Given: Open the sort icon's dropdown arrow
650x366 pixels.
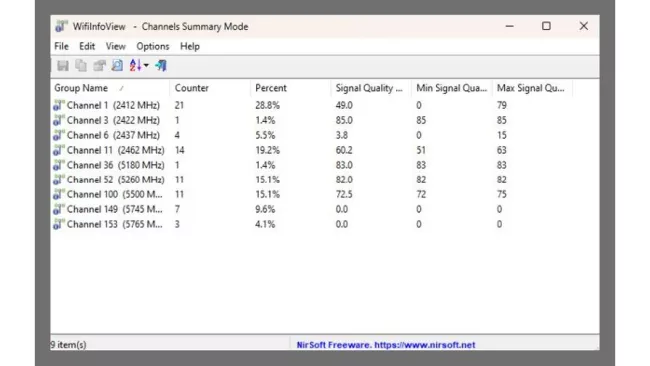Looking at the screenshot, I should 146,65.
